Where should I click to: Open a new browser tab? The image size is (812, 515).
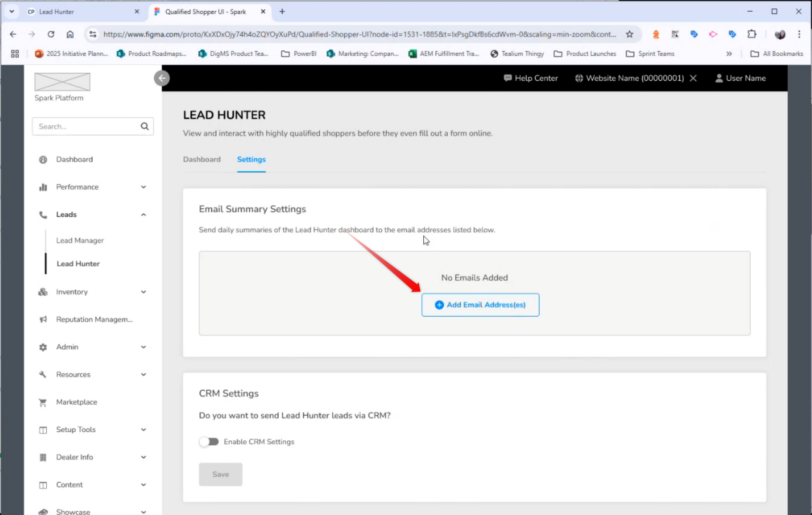tap(282, 12)
